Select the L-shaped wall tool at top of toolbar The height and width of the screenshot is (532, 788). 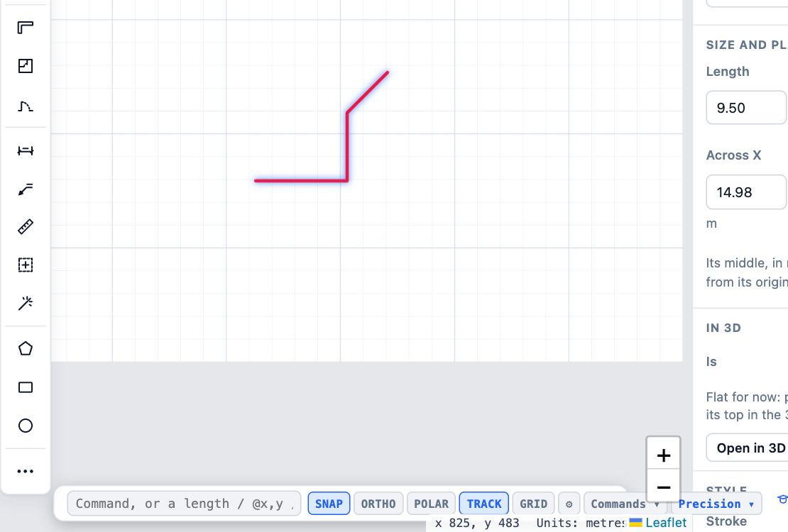[25, 28]
